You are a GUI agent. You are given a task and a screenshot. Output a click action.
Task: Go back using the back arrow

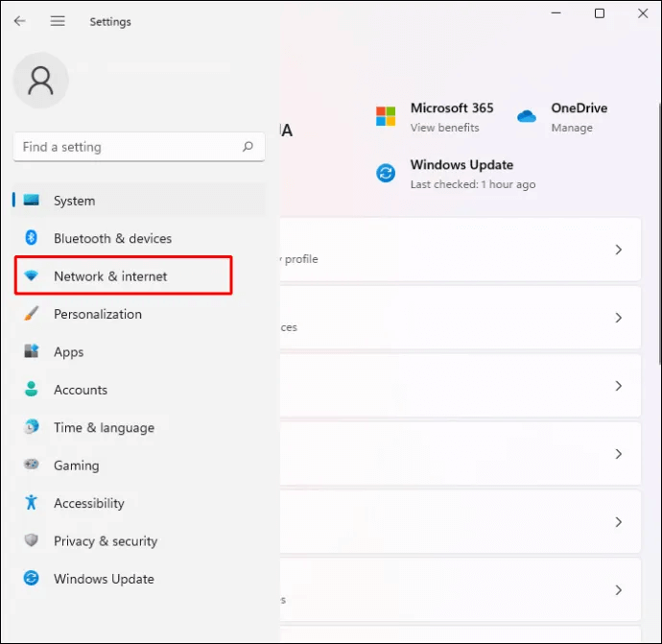(x=20, y=21)
